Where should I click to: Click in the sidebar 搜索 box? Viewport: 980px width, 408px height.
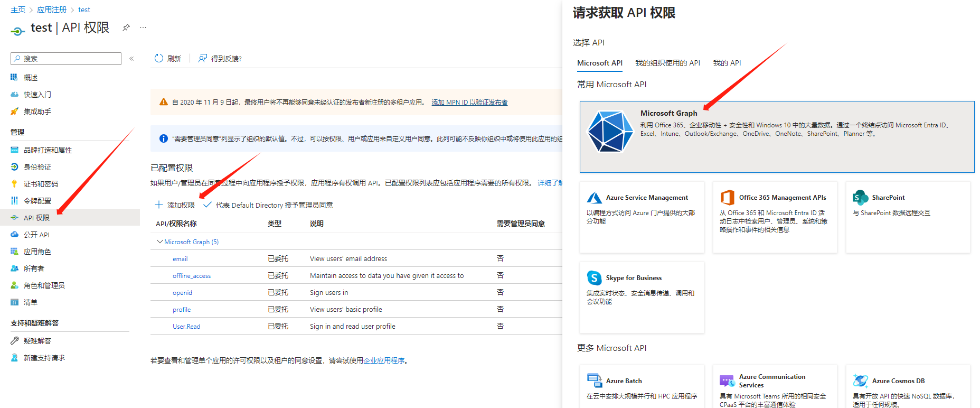(x=66, y=59)
